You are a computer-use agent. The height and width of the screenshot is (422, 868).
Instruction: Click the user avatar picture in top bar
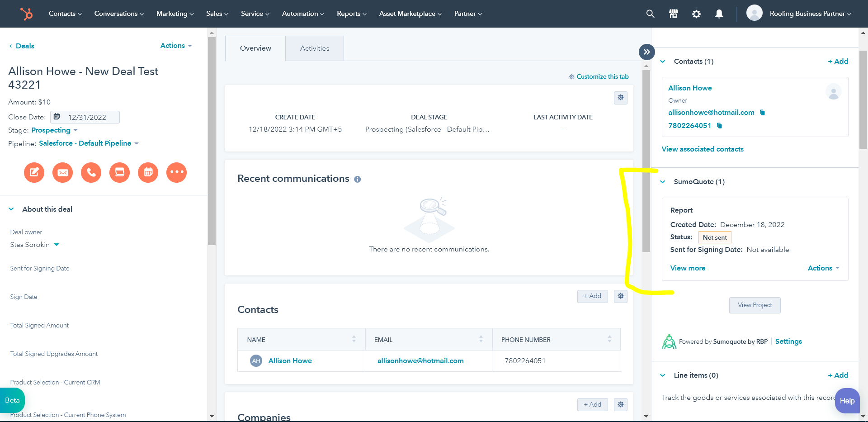(755, 13)
